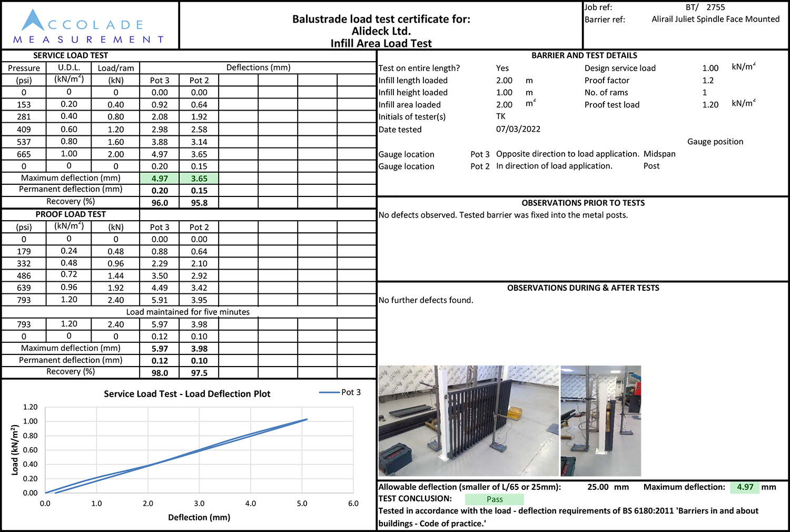Screen dimensions: 790x532
Task: Select the TK tester initials entry
Action: (501, 116)
